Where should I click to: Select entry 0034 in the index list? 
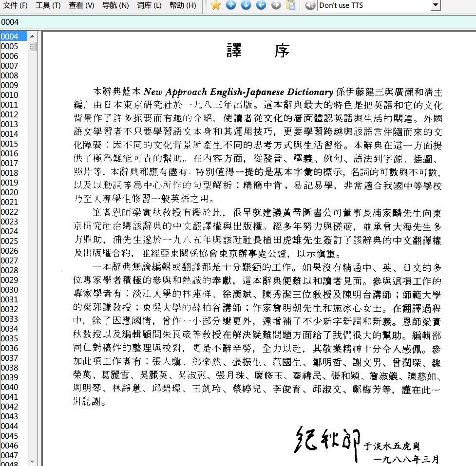pos(14,329)
